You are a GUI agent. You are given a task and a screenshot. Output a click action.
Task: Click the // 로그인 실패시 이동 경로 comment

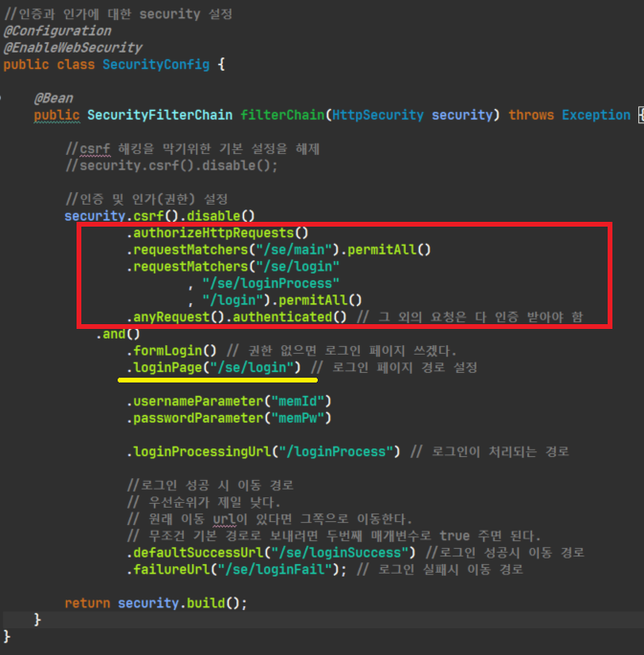pyautogui.click(x=440, y=569)
